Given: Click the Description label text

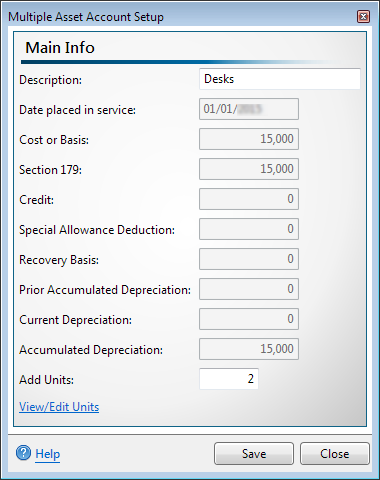Looking at the screenshot, I should pos(50,80).
